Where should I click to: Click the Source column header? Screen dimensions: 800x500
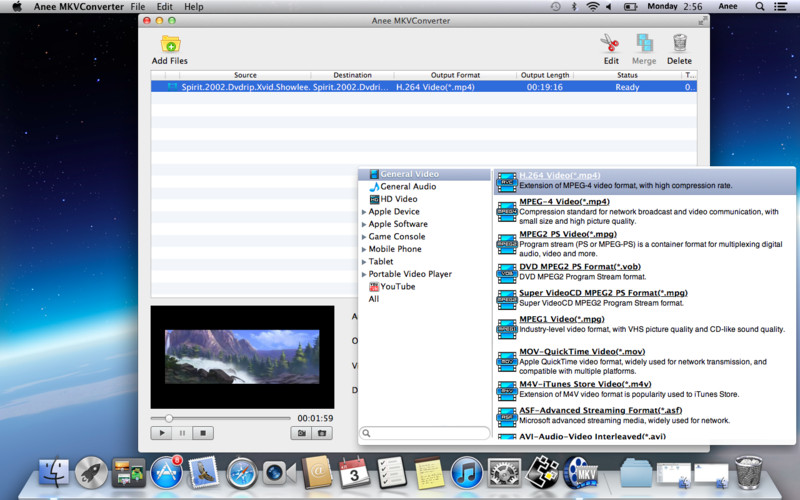click(x=245, y=75)
